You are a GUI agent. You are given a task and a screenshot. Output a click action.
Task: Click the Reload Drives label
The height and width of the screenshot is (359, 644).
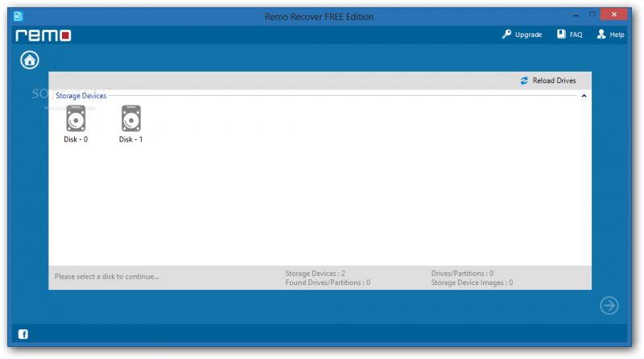(x=554, y=80)
